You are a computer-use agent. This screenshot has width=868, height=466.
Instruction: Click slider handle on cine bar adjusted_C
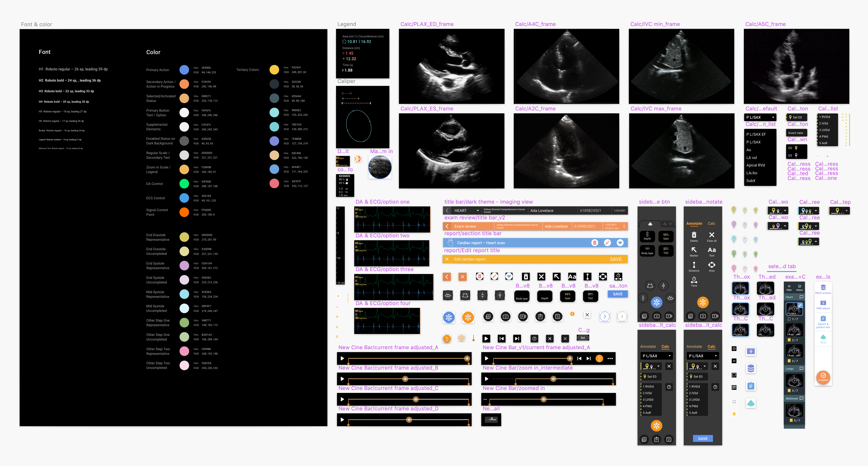[416, 399]
